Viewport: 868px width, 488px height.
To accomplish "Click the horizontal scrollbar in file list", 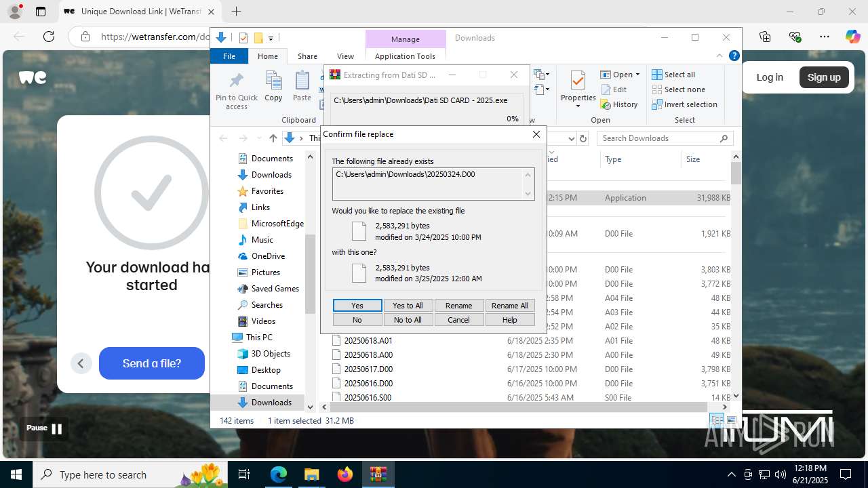I will [519, 407].
